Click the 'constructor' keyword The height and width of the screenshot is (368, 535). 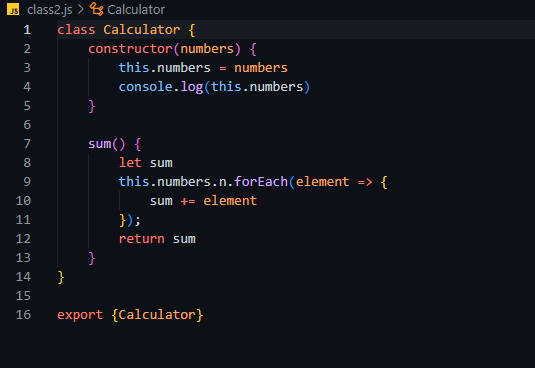(x=130, y=49)
